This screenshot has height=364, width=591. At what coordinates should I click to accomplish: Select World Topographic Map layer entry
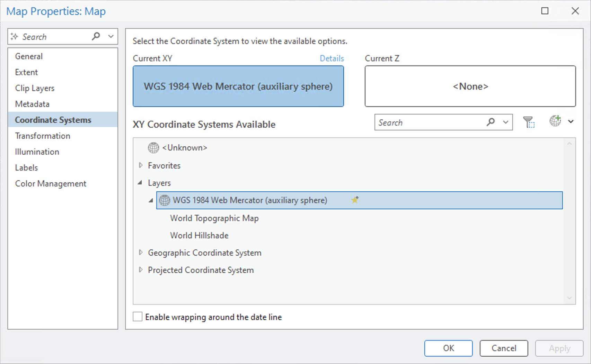click(x=214, y=218)
